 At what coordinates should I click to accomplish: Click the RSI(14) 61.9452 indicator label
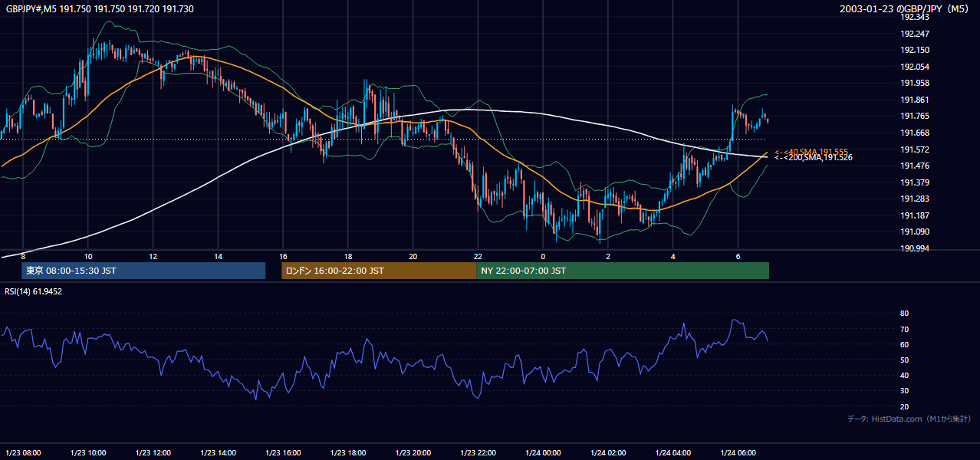point(34,291)
